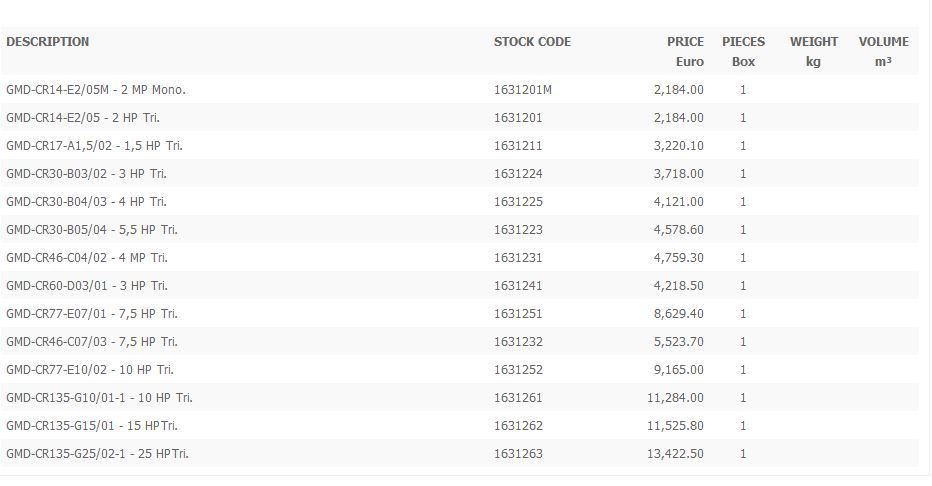Click the PIECES column header

click(743, 42)
